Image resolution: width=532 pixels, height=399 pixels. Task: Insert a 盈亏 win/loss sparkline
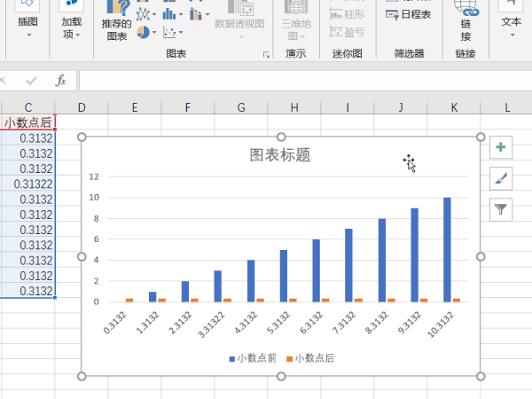click(x=347, y=32)
